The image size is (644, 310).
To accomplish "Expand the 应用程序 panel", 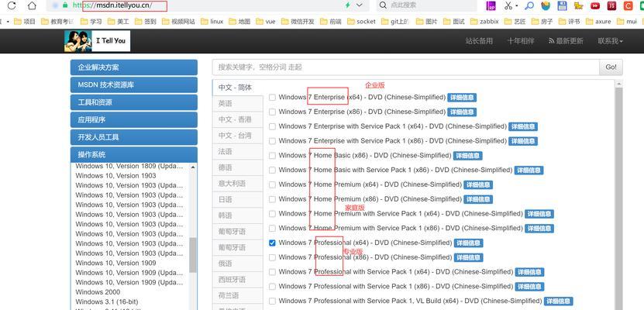I will click(134, 120).
